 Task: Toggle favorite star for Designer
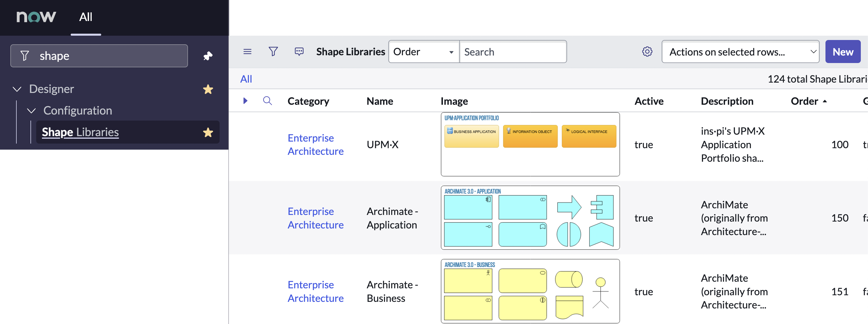[x=208, y=89]
